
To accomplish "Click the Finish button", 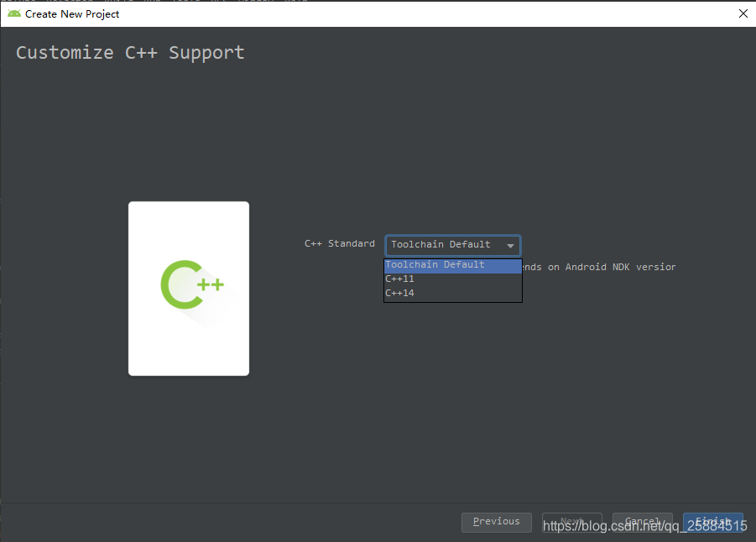I will tap(712, 522).
